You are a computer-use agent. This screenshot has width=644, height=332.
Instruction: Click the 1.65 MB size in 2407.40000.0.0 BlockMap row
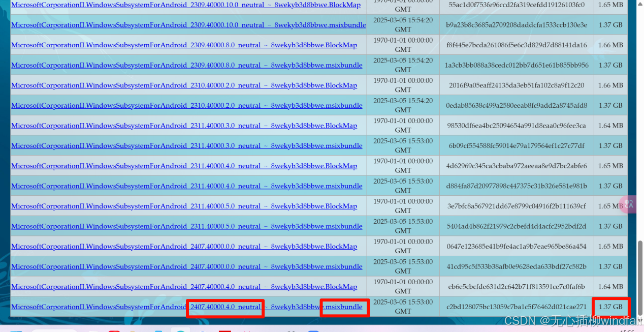pyautogui.click(x=610, y=246)
